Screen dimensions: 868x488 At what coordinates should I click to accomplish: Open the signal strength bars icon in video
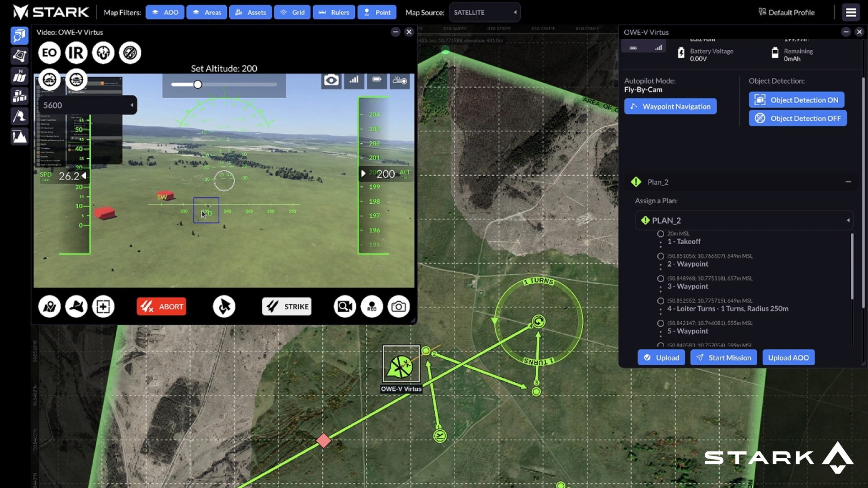pyautogui.click(x=354, y=80)
